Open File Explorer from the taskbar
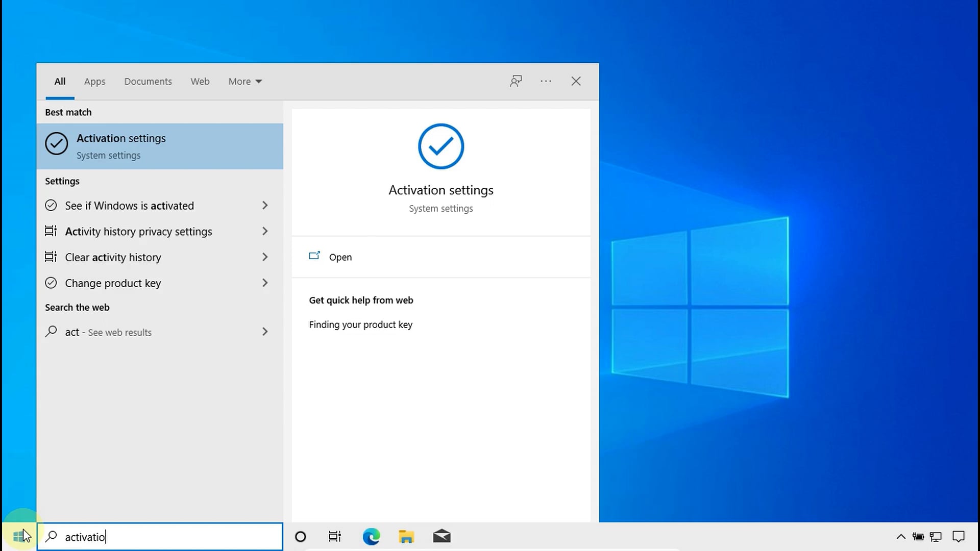Screen dimensions: 980x551 pos(406,536)
